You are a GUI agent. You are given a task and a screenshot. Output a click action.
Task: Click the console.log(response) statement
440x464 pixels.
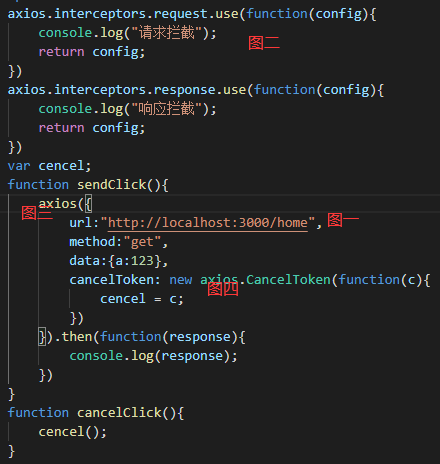click(x=153, y=356)
